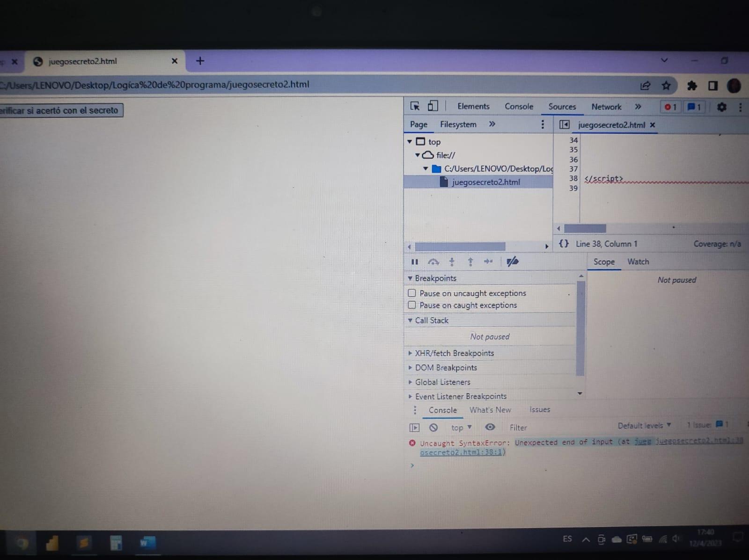Image resolution: width=749 pixels, height=560 pixels.
Task: Collapse the file:// tree node
Action: (418, 155)
